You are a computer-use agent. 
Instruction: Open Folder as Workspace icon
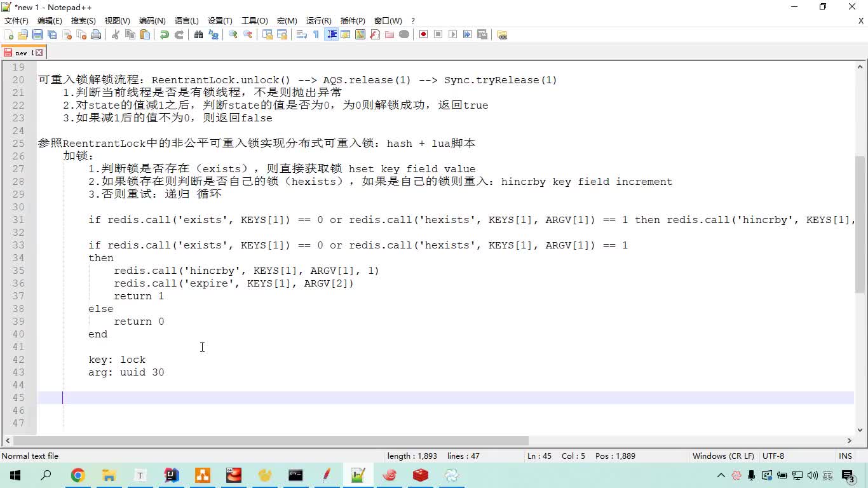point(390,35)
